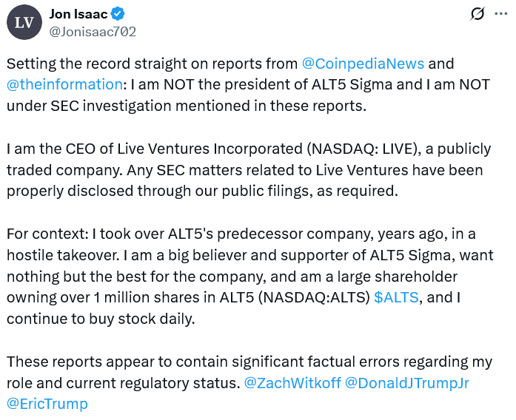
Task: Open Jon Isaac's profile via display name
Action: pos(78,13)
